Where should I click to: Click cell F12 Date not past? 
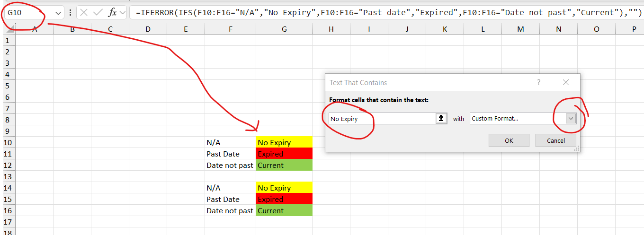pyautogui.click(x=230, y=165)
